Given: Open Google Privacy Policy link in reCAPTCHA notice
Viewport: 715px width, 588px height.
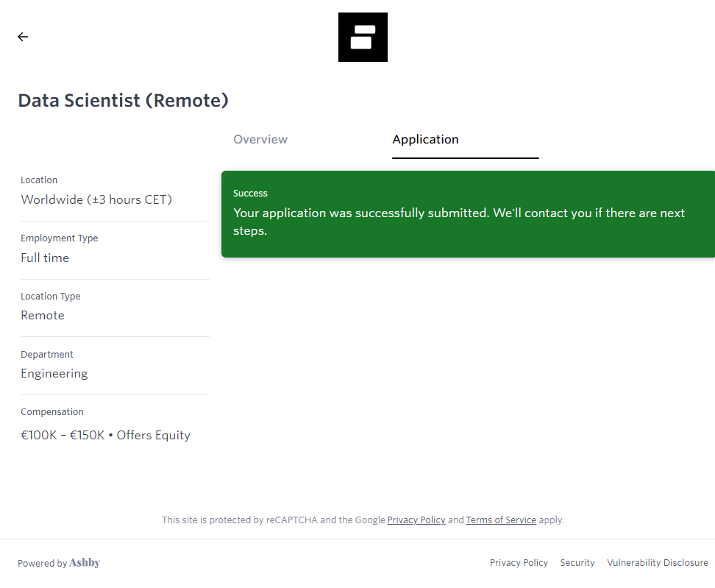Looking at the screenshot, I should (x=416, y=520).
